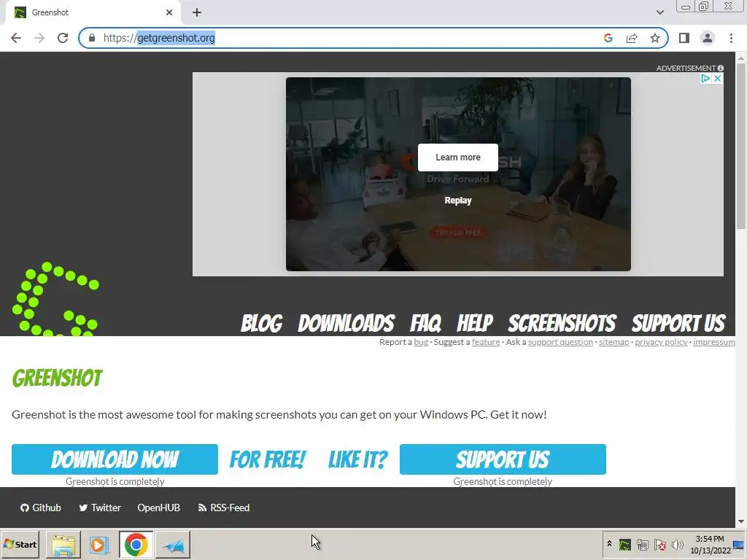
Task: Open the BLOG menu item
Action: (262, 323)
